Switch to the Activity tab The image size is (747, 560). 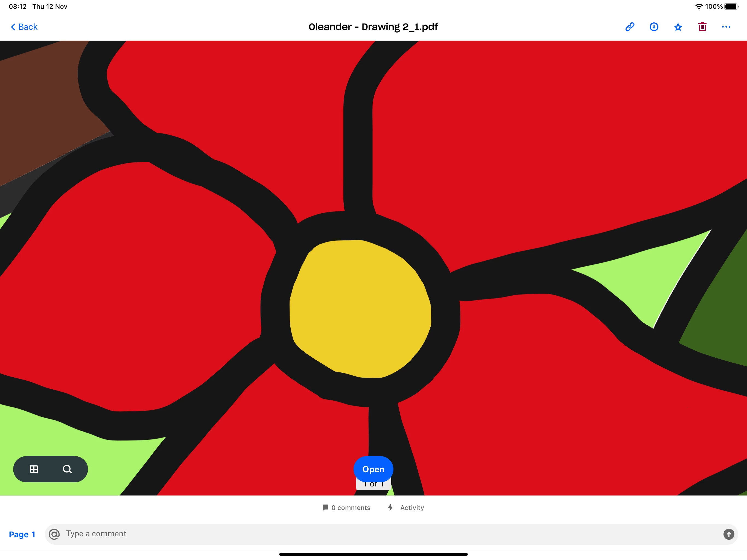[x=406, y=508]
